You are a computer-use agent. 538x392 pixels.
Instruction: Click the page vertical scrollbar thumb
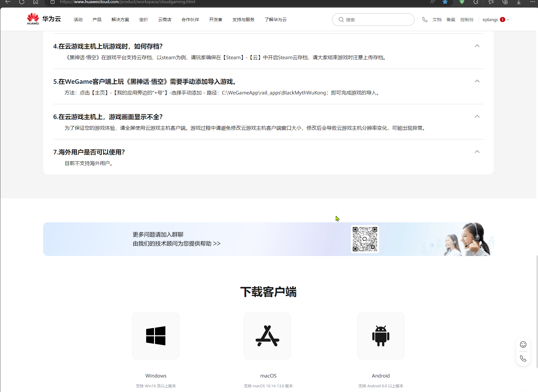[x=537, y=312]
